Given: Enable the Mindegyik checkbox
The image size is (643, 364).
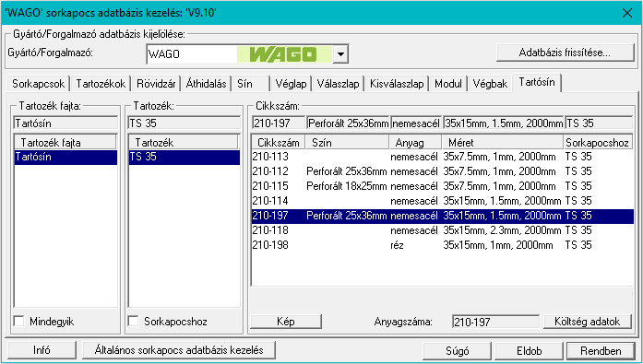Looking at the screenshot, I should pyautogui.click(x=18, y=322).
